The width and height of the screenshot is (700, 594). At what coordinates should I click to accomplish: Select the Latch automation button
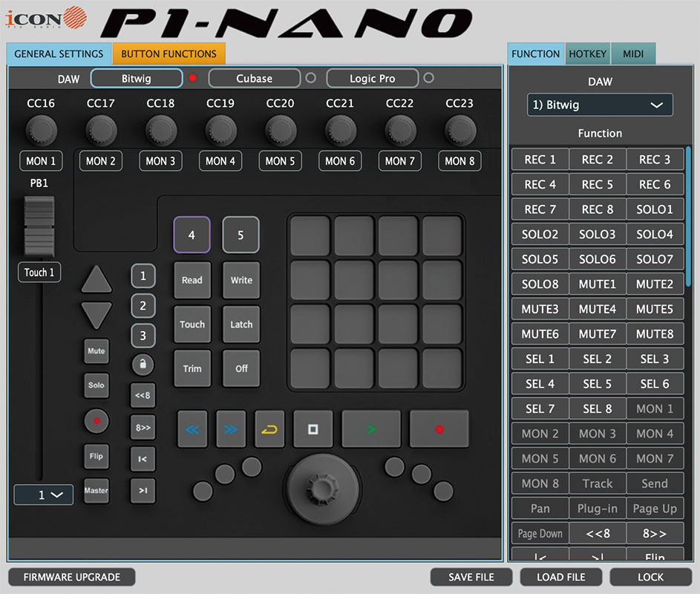click(x=241, y=324)
